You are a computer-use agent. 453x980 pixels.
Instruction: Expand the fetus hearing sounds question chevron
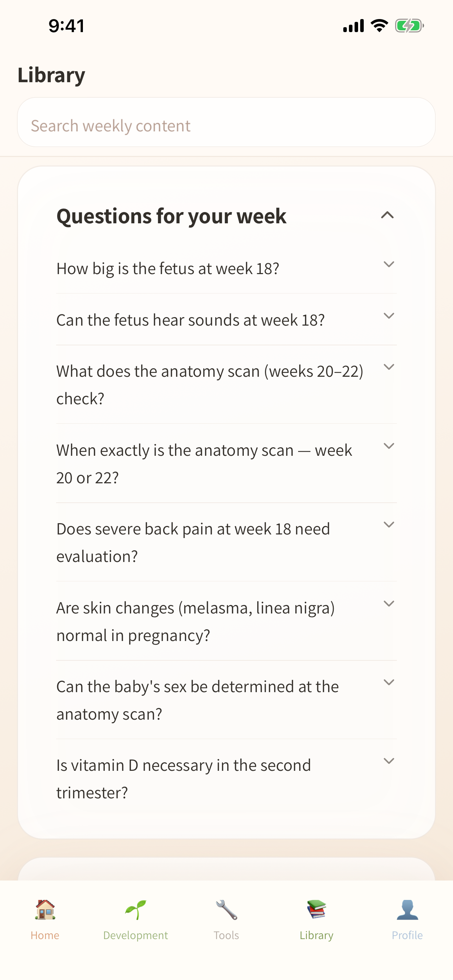389,316
